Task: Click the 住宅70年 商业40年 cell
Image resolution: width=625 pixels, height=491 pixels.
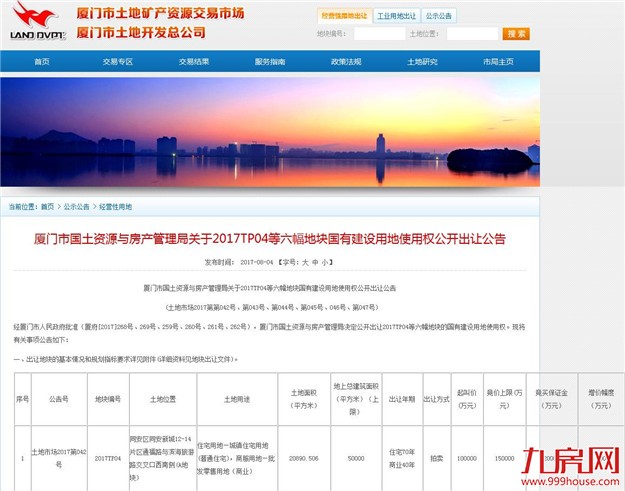Action: point(402,458)
